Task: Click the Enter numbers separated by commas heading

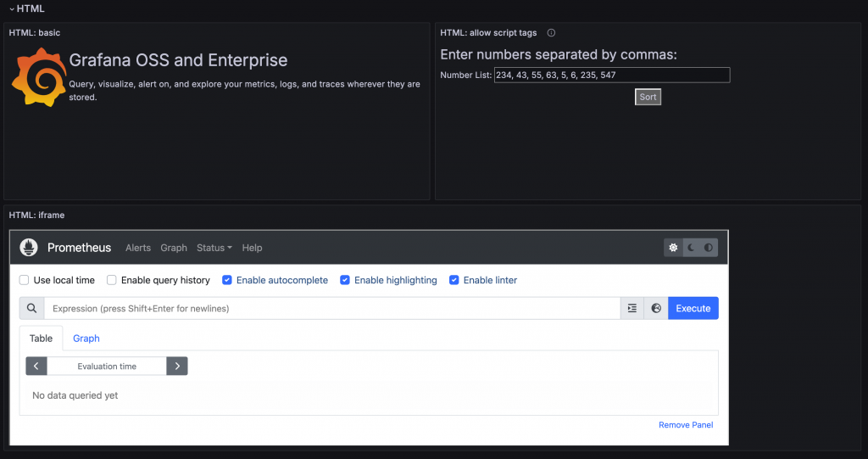Action: coord(559,54)
